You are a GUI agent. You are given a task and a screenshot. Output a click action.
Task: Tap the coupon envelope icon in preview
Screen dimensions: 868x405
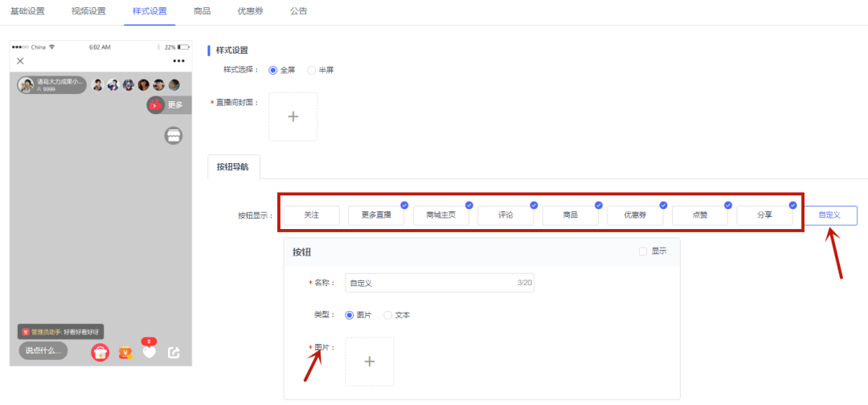click(x=125, y=353)
